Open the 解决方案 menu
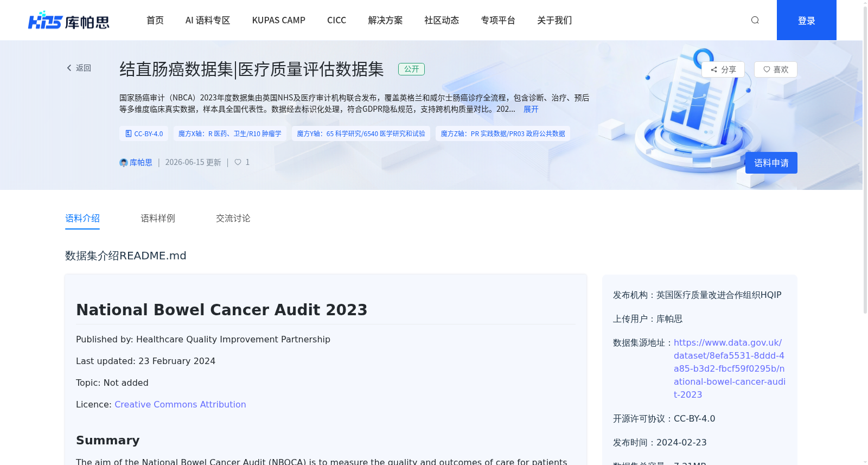The image size is (868, 465). click(385, 20)
